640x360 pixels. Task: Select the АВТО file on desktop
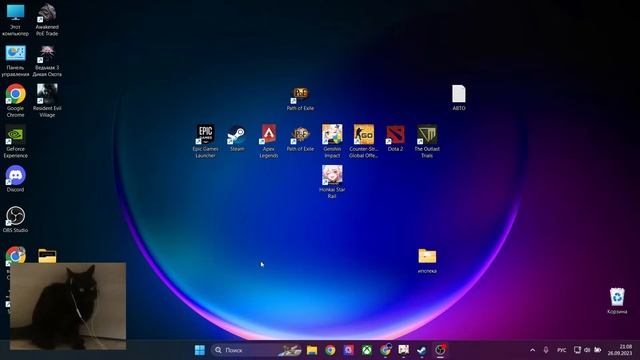point(459,98)
